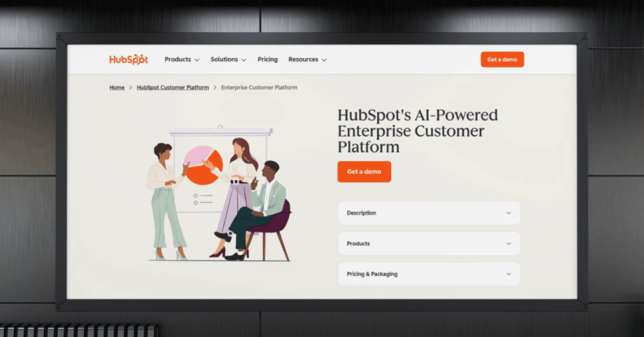Expand the Description accordion
The image size is (644, 337).
click(x=429, y=213)
